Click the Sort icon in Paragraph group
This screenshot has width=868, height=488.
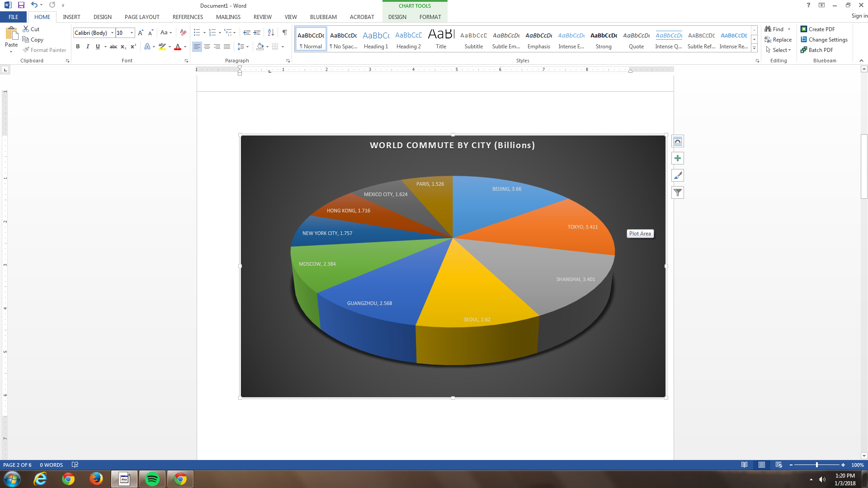271,33
